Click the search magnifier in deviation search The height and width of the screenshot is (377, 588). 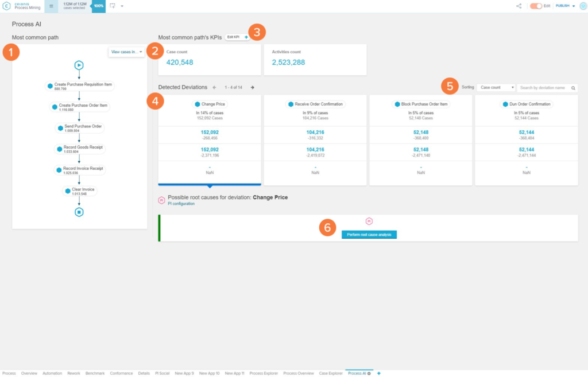[572, 88]
